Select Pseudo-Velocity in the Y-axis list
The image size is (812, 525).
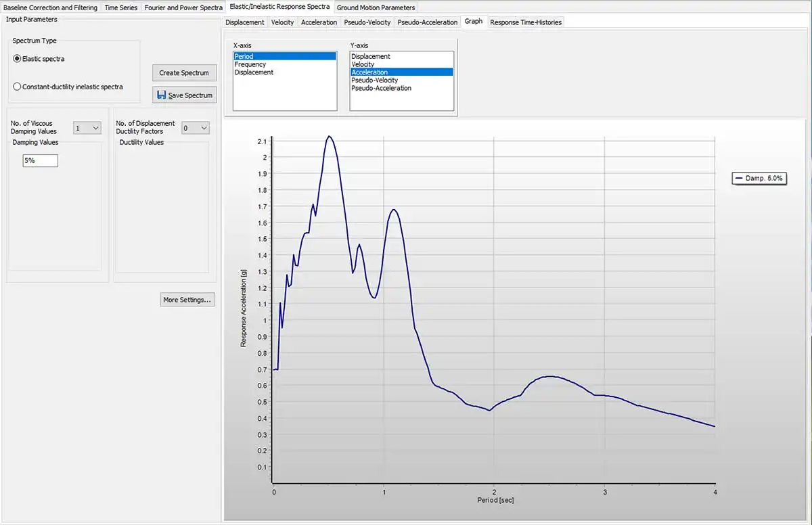click(x=376, y=81)
